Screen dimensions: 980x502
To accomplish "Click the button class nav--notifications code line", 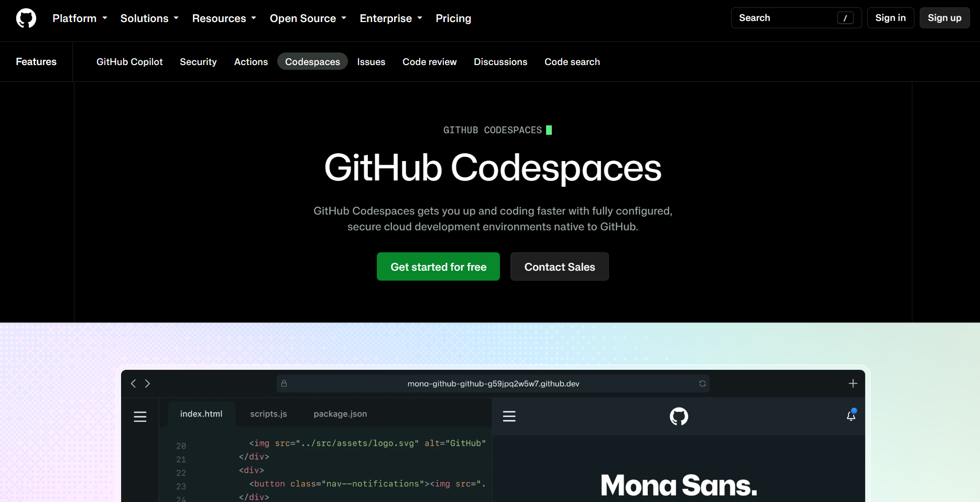I will [x=367, y=484].
